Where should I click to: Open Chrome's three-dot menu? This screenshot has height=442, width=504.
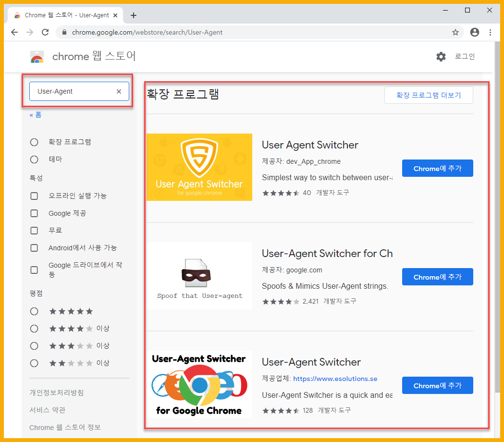tap(490, 32)
